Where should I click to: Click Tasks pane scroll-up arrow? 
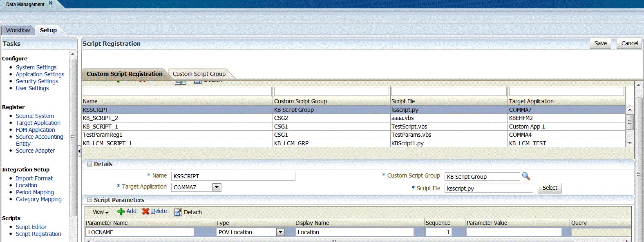73,54
